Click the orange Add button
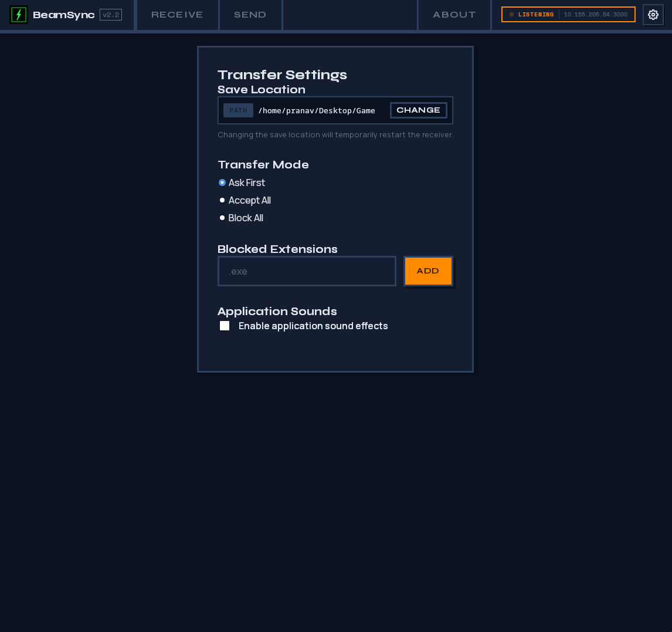Screen dimensions: 672x632 428,271
